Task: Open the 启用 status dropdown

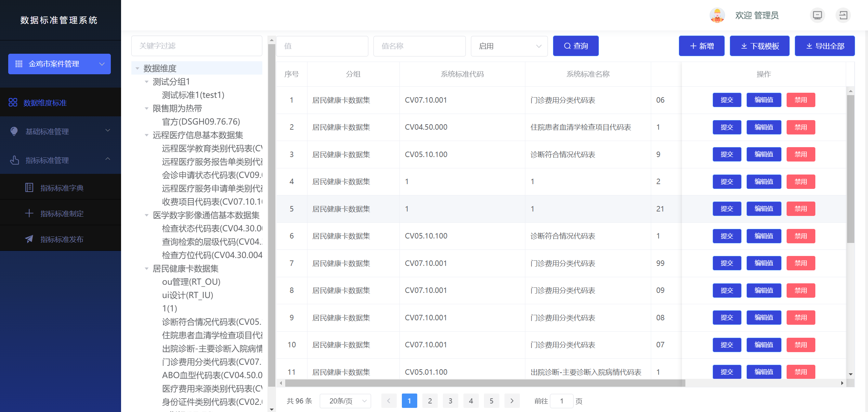Action: 509,46
